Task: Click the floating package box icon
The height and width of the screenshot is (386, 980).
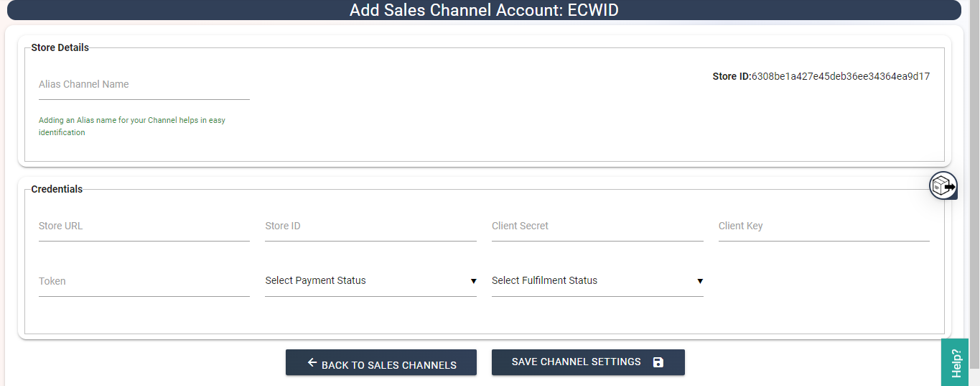Action: [943, 186]
